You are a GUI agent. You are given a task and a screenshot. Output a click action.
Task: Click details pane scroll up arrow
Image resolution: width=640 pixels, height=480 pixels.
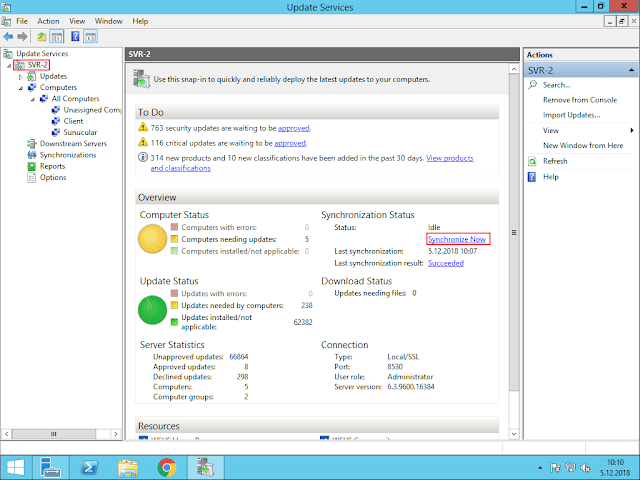(514, 69)
